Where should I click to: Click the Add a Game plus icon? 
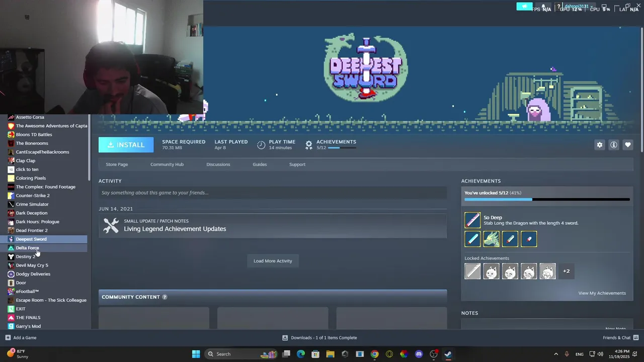click(x=8, y=338)
